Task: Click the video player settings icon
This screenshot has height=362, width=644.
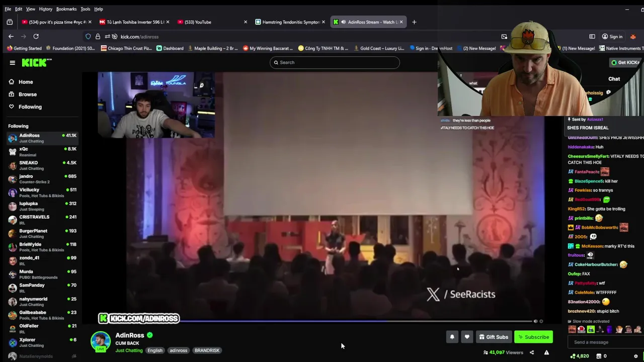Action: pos(541,321)
